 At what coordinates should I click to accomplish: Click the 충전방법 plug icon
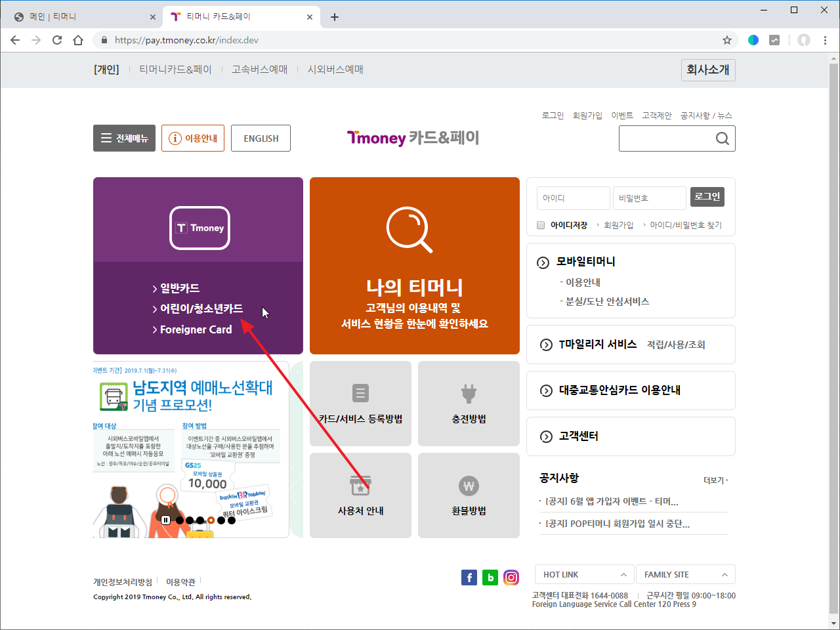(x=469, y=393)
